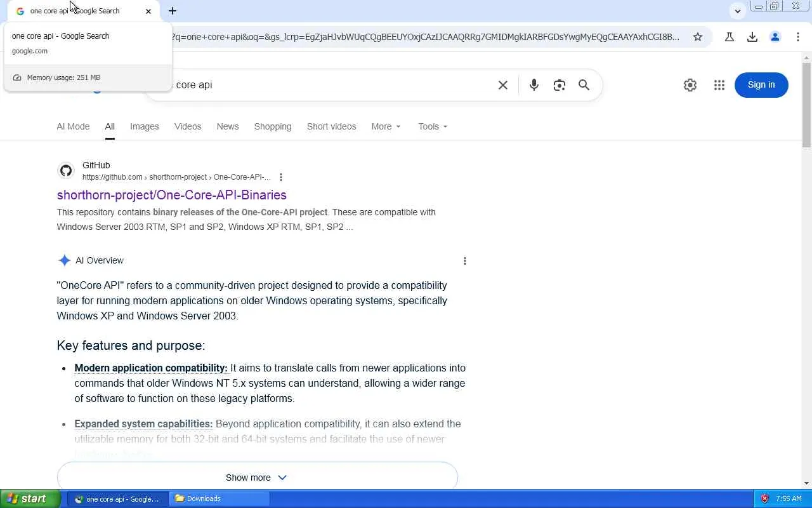
Task: Select the All results tab
Action: (x=110, y=126)
